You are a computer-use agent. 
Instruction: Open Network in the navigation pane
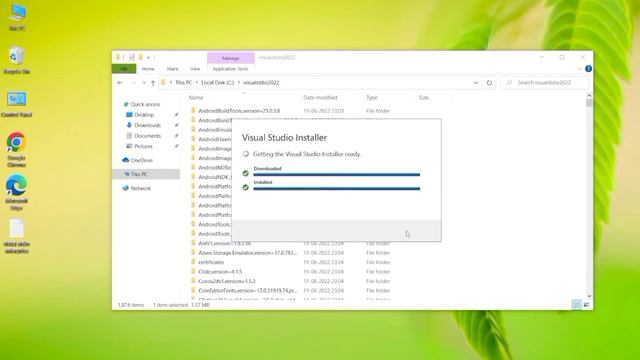coord(140,188)
